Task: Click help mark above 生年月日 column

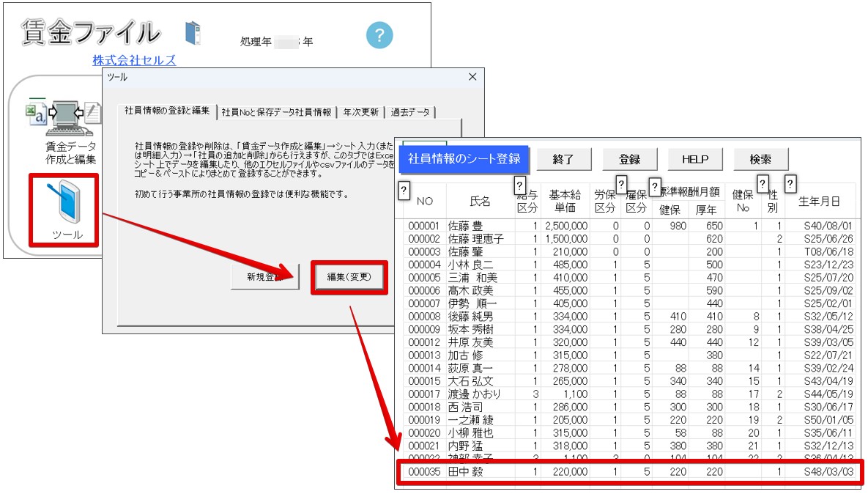Action: point(790,183)
